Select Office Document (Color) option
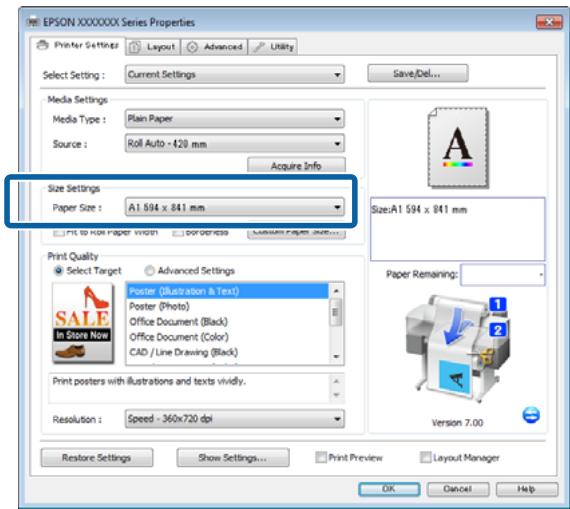 227,337
